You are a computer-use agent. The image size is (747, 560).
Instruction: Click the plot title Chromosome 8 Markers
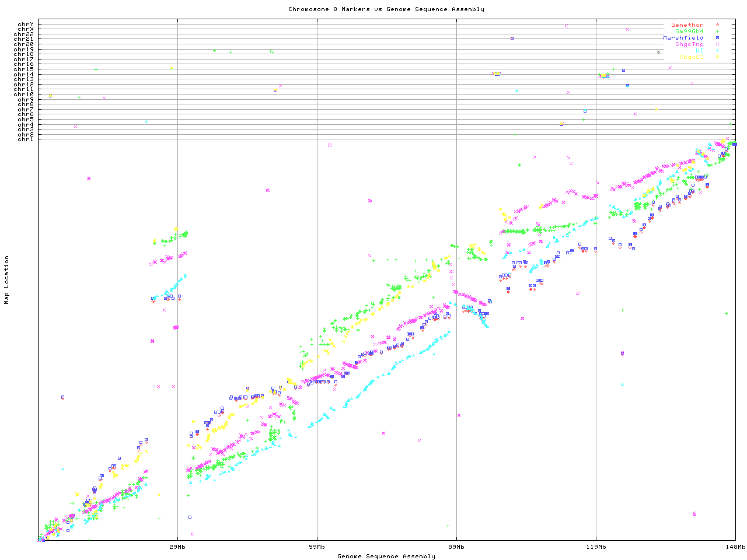pyautogui.click(x=386, y=9)
